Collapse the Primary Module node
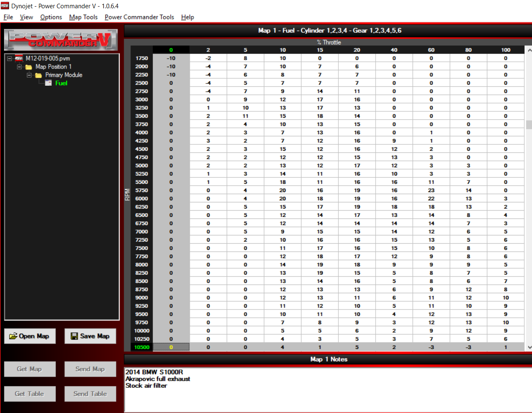Viewport: 532px width, 413px height. [x=29, y=75]
